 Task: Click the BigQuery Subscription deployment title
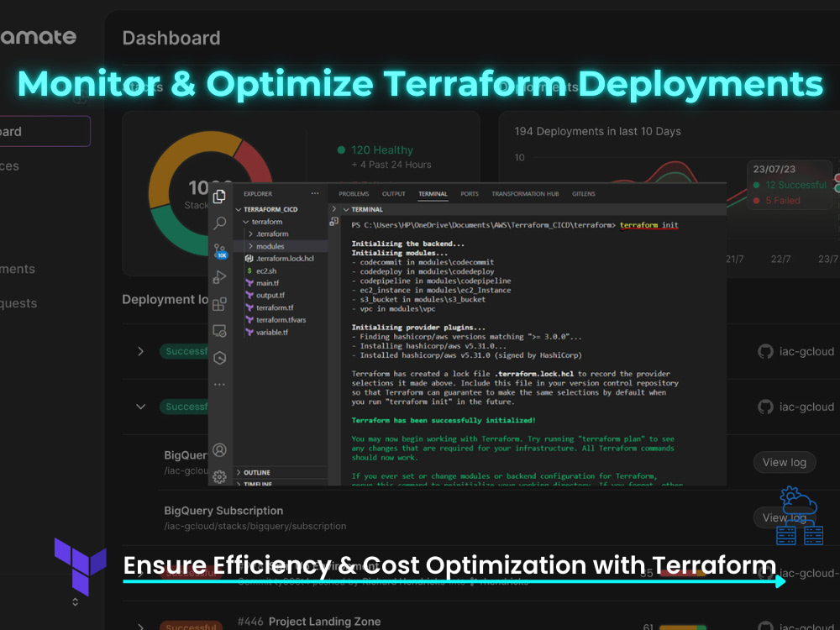223,511
